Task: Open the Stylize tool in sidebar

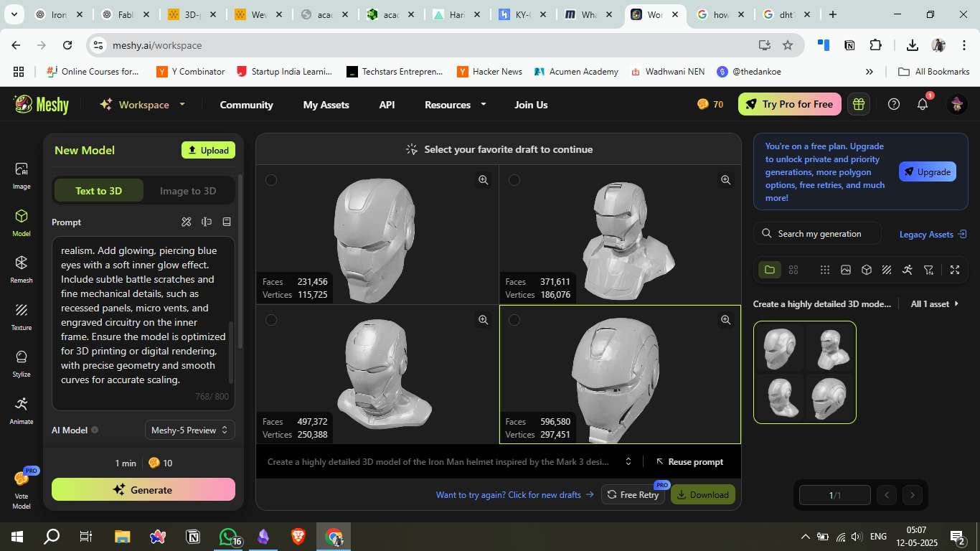Action: pos(22,364)
